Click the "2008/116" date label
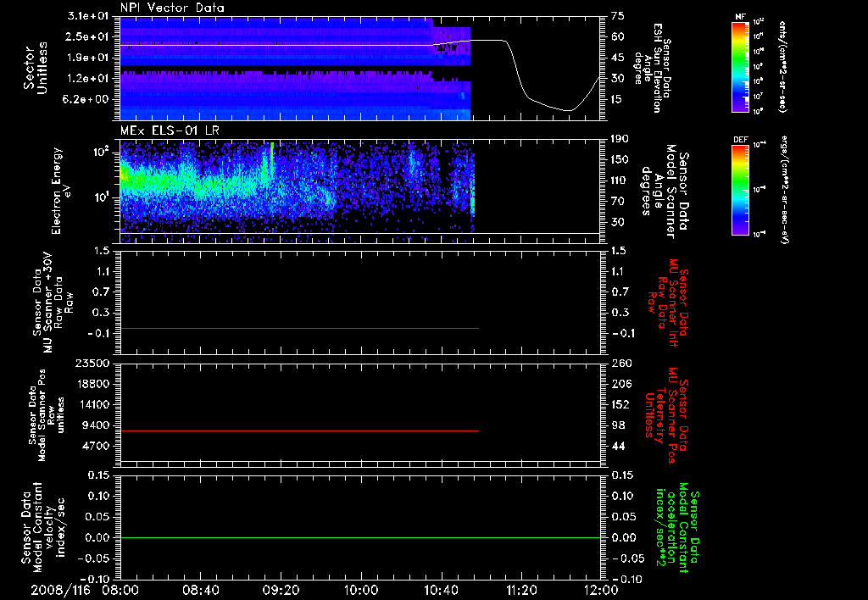This screenshot has height=600, width=868. (x=60, y=590)
